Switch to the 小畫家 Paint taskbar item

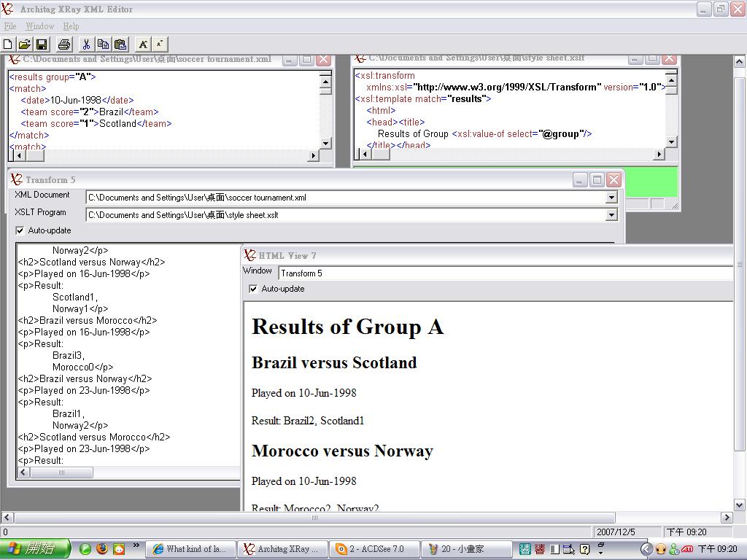coord(466,549)
